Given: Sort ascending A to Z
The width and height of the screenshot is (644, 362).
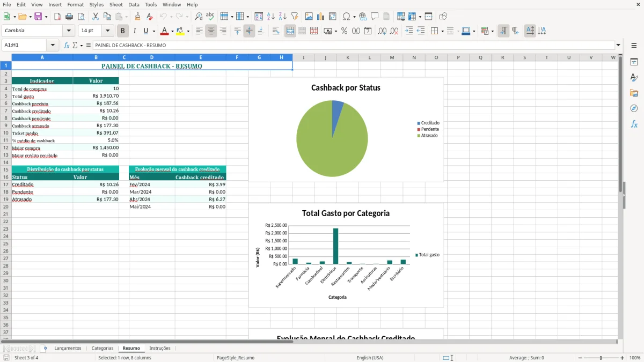Looking at the screenshot, I should click(271, 17).
